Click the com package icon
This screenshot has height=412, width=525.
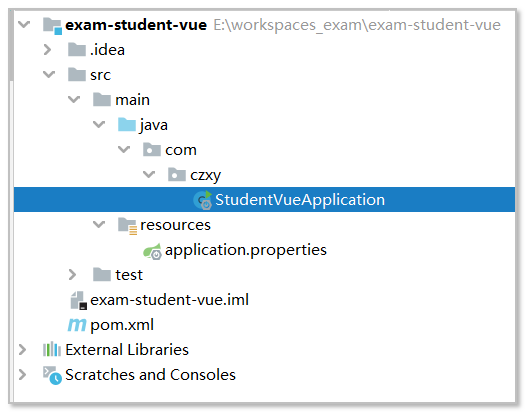click(152, 150)
